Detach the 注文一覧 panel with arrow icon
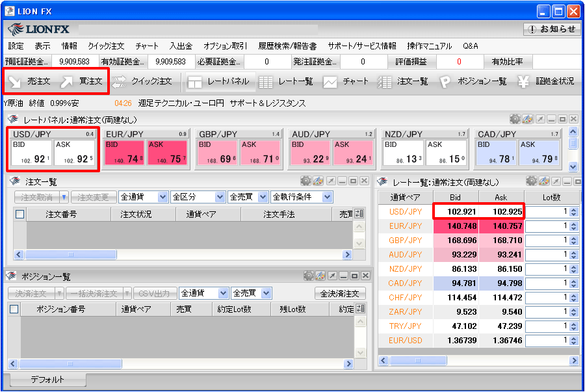The height and width of the screenshot is (392, 585). click(331, 181)
